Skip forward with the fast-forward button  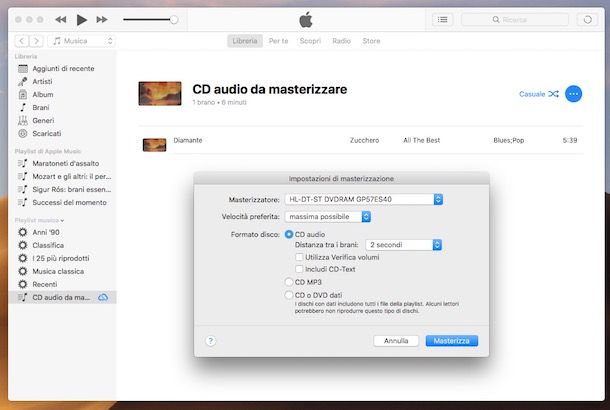tap(102, 19)
